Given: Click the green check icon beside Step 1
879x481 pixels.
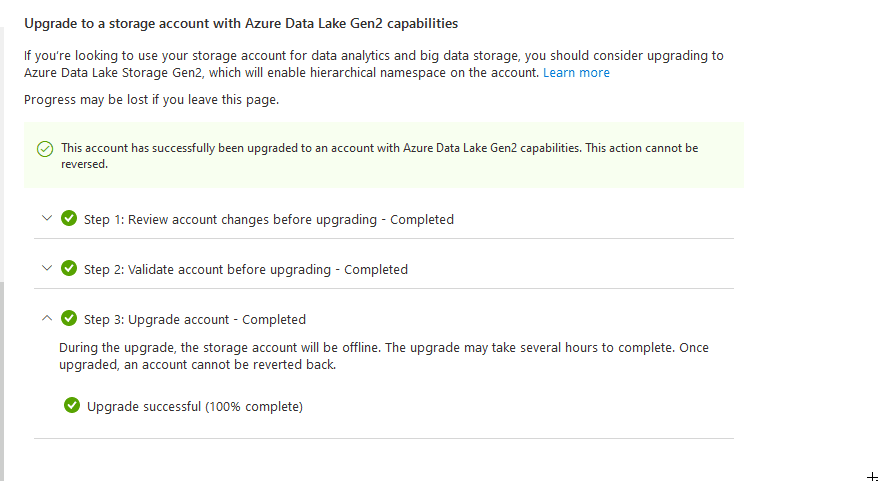Looking at the screenshot, I should tap(69, 218).
